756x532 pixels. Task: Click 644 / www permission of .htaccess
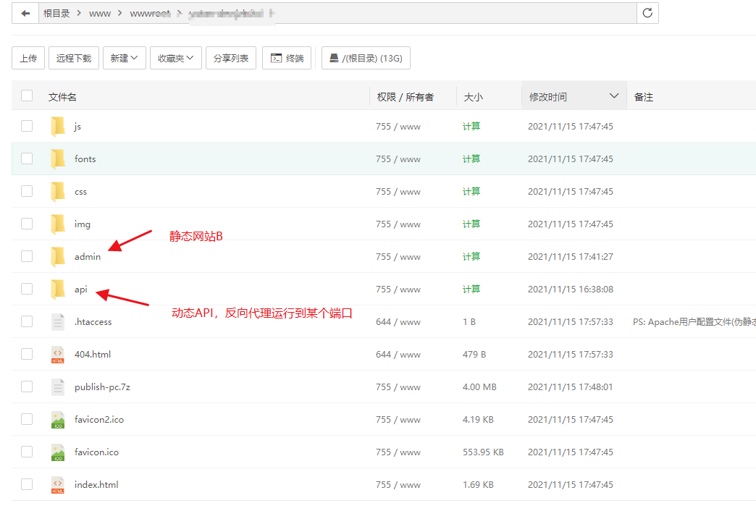pos(398,322)
